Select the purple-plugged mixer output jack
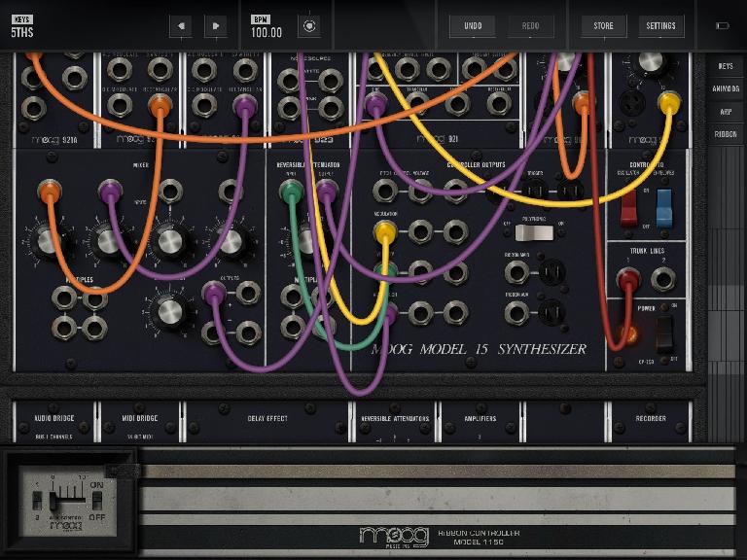747x560 pixels. coord(213,293)
